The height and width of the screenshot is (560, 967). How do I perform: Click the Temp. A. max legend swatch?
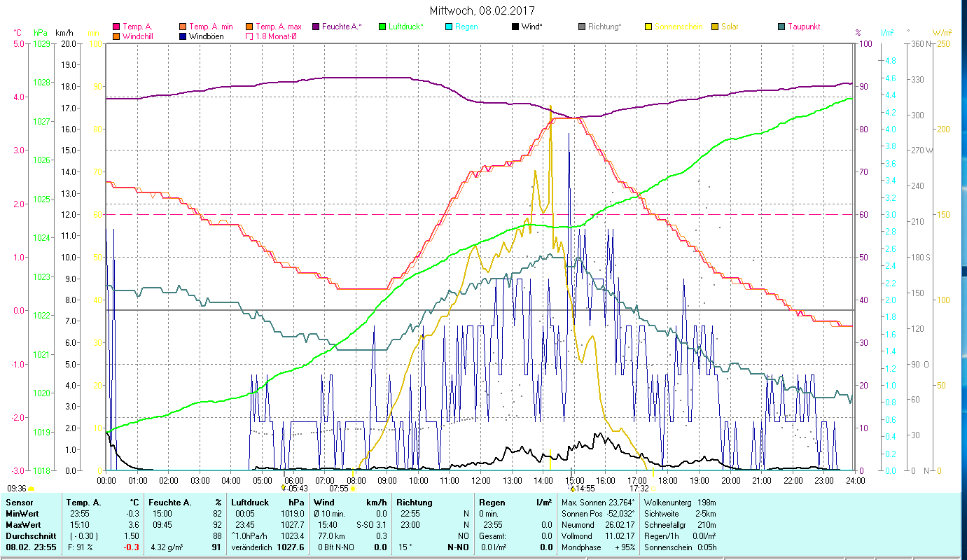click(249, 27)
